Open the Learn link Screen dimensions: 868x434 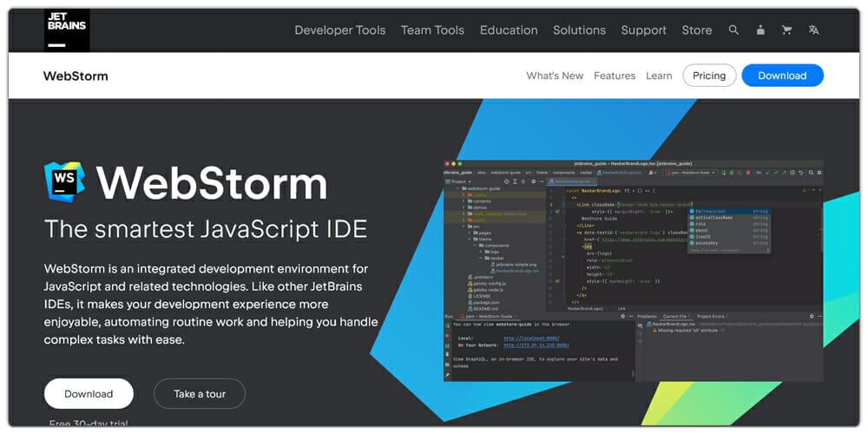(x=659, y=76)
